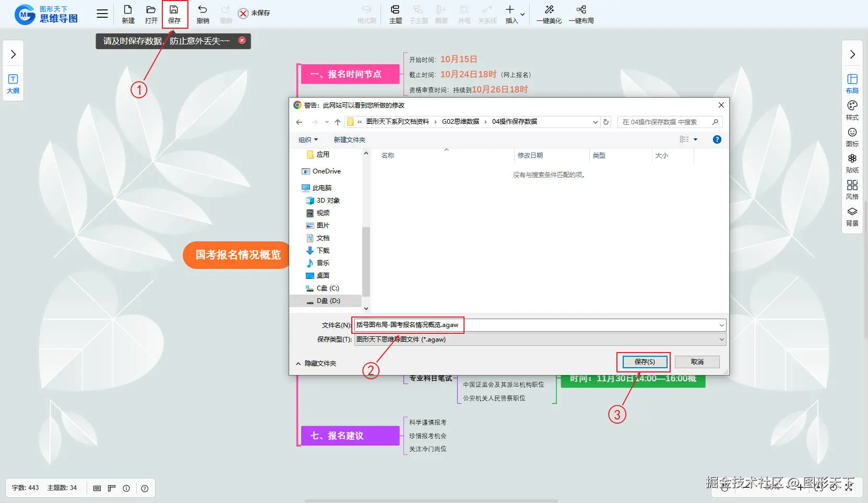Open the 组织 organize dropdown in dialog

308,140
